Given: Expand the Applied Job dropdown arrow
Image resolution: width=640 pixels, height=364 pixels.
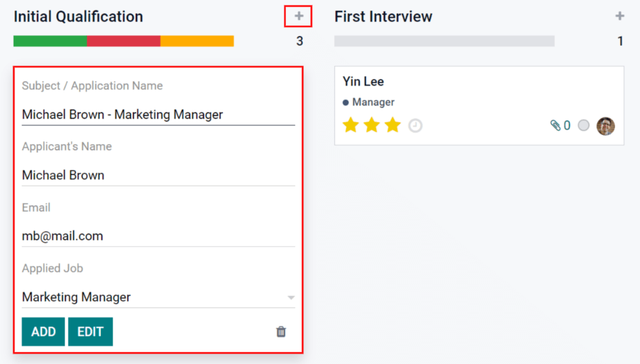Looking at the screenshot, I should click(x=291, y=298).
